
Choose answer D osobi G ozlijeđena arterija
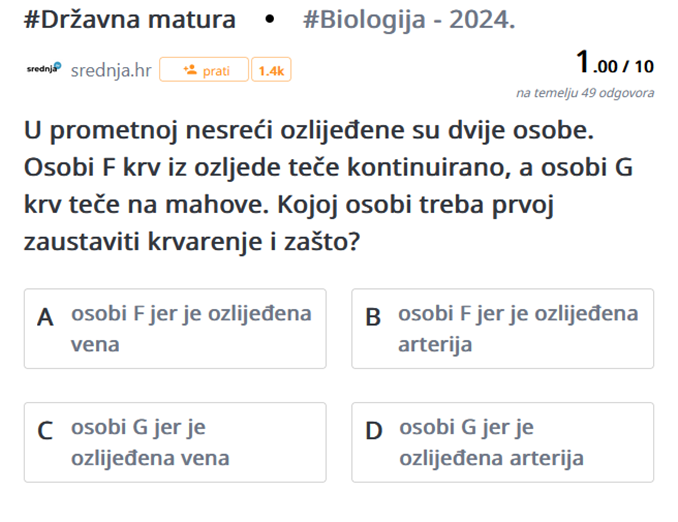(502, 442)
